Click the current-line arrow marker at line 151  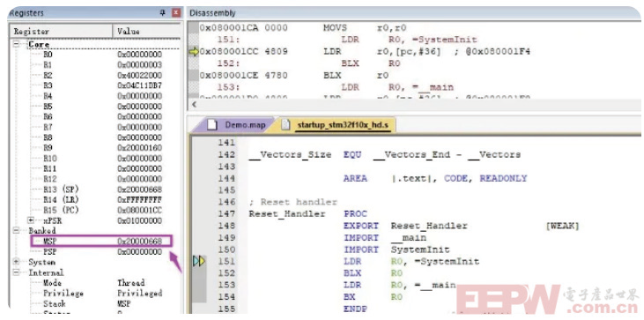(199, 261)
